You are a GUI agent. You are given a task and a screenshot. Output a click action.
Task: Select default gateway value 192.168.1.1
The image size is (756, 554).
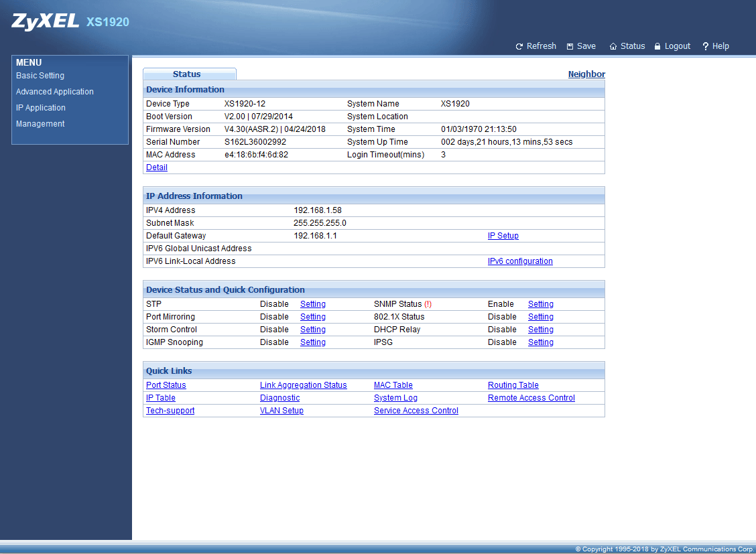coord(315,236)
